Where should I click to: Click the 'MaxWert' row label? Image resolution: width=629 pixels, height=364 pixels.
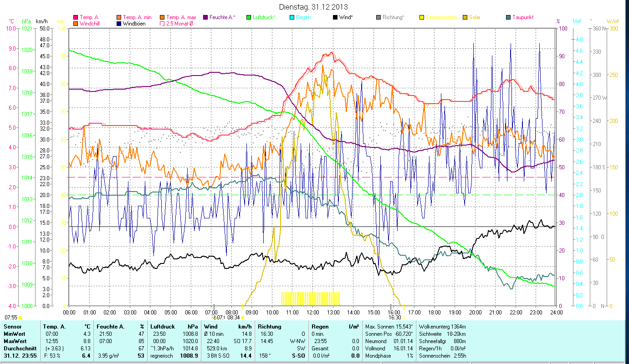(15, 341)
